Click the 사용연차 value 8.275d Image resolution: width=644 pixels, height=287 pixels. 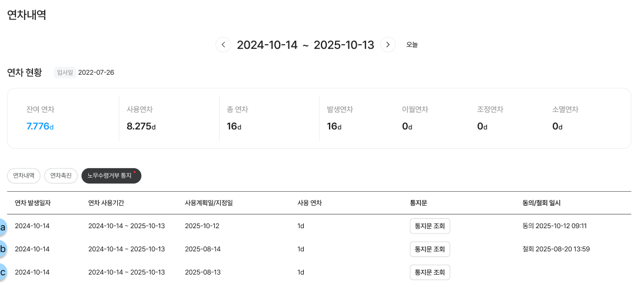tap(141, 126)
